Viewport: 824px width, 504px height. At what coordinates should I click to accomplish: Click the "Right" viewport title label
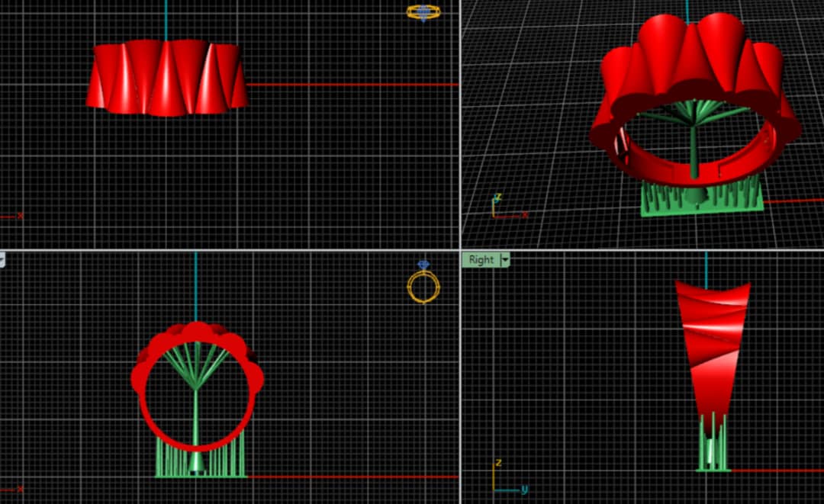[481, 260]
